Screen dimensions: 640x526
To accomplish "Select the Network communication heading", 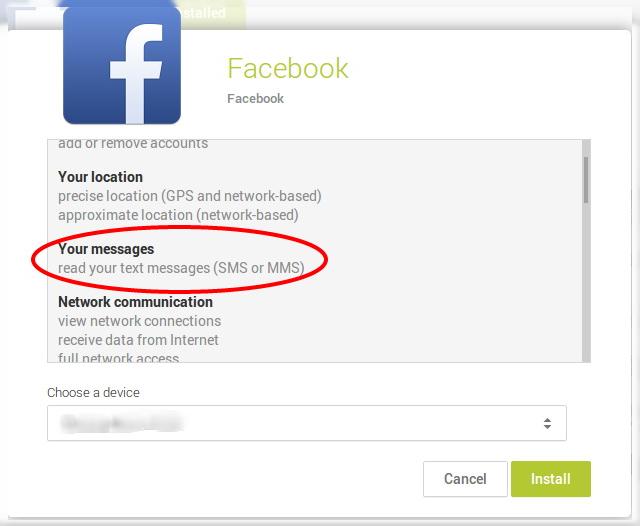I will (x=136, y=302).
